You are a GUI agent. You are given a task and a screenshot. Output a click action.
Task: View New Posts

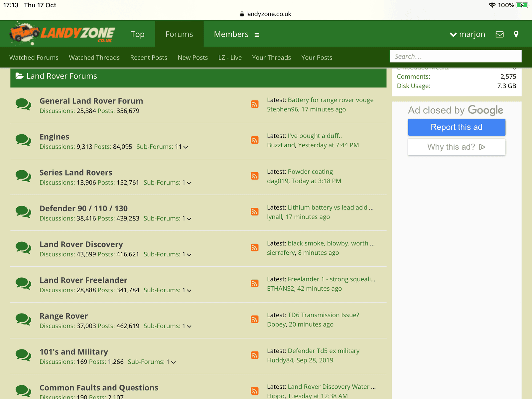point(193,58)
